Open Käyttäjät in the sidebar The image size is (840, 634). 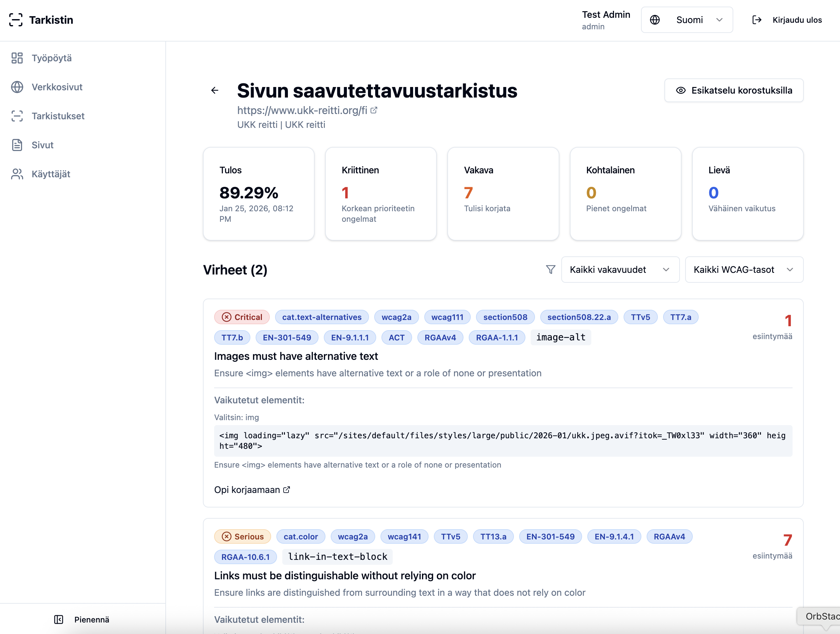tap(51, 174)
